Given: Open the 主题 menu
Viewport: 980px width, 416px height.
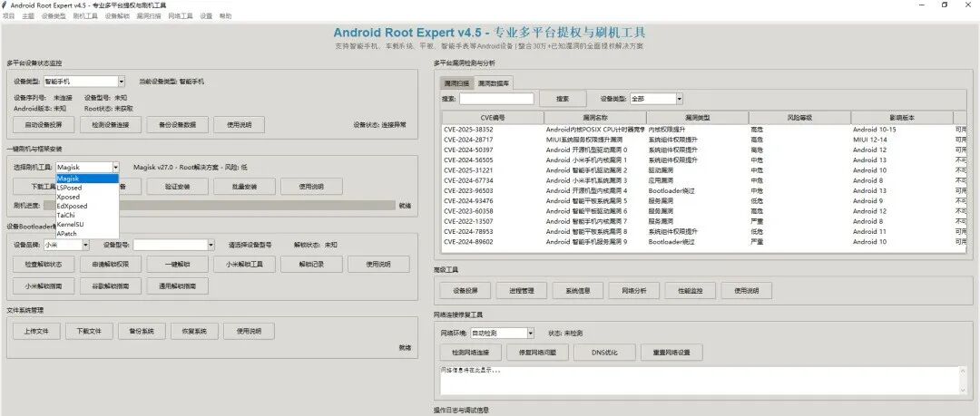Looking at the screenshot, I should coord(28,16).
